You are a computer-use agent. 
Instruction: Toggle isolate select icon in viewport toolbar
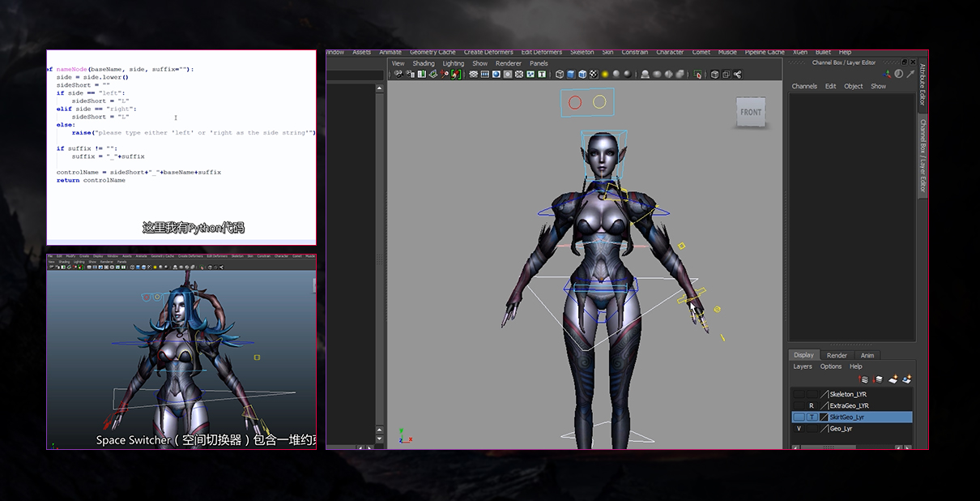(697, 75)
